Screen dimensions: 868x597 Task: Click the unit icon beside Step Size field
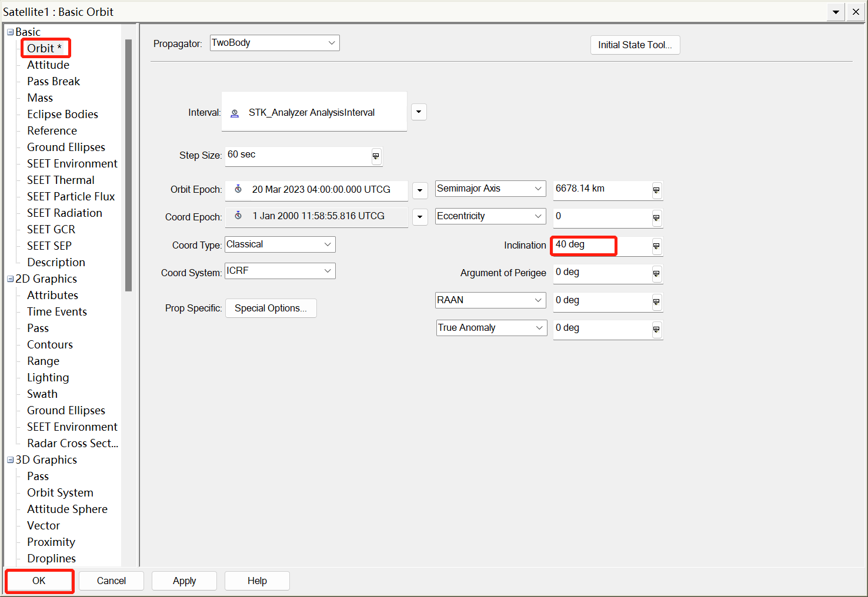pos(376,156)
